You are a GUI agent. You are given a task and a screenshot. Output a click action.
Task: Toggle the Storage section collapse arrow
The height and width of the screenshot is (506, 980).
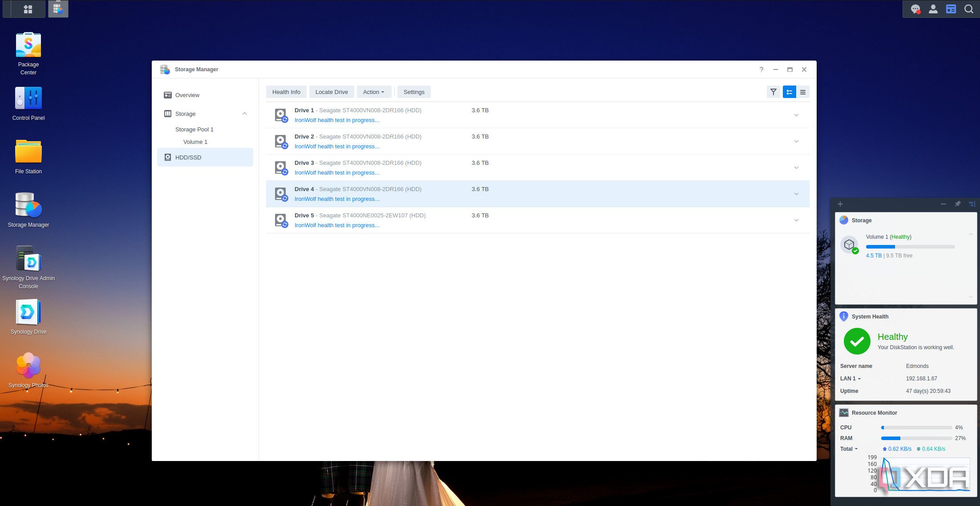tap(244, 114)
